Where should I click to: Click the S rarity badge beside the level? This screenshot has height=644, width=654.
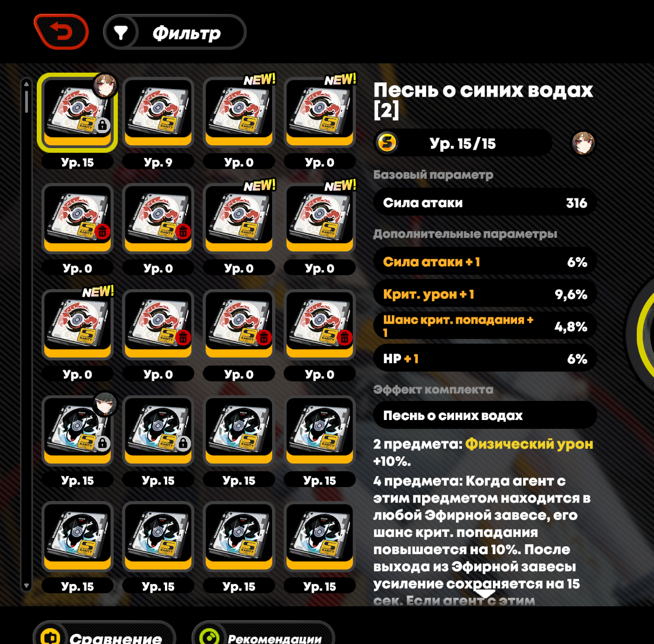tap(387, 142)
